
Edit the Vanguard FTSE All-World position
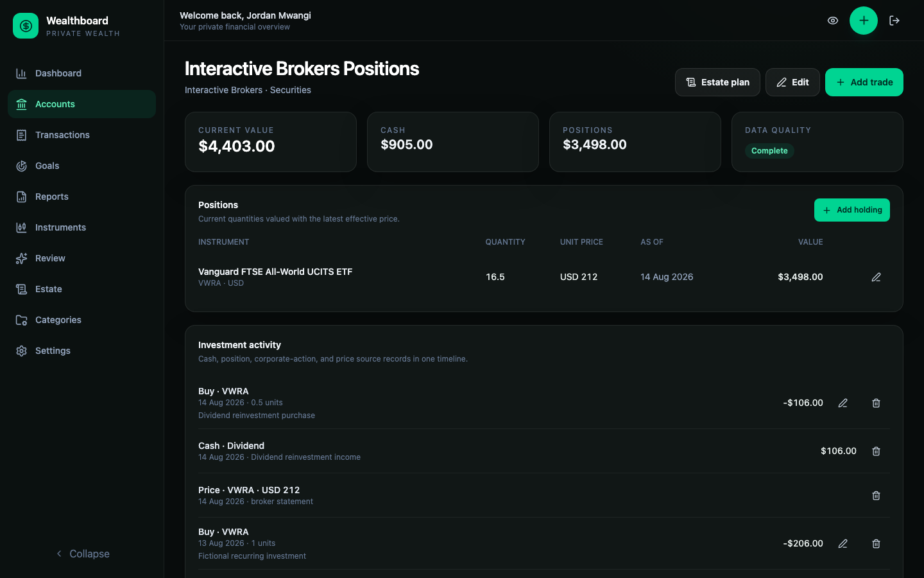(876, 277)
